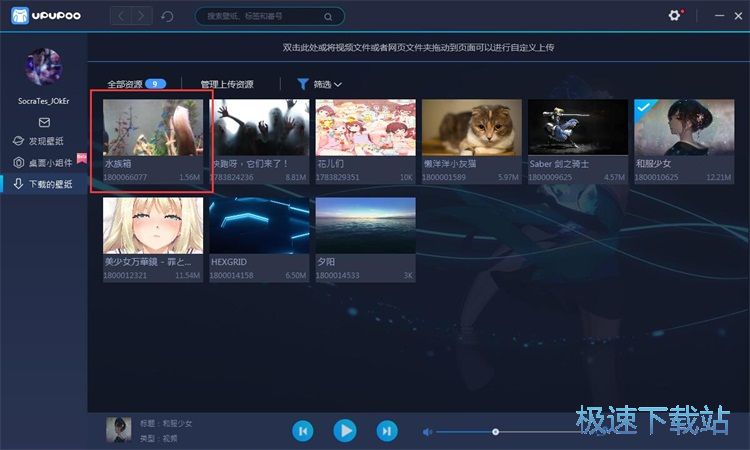Skip to the next wallpaper
This screenshot has height=450, width=750.
click(387, 431)
